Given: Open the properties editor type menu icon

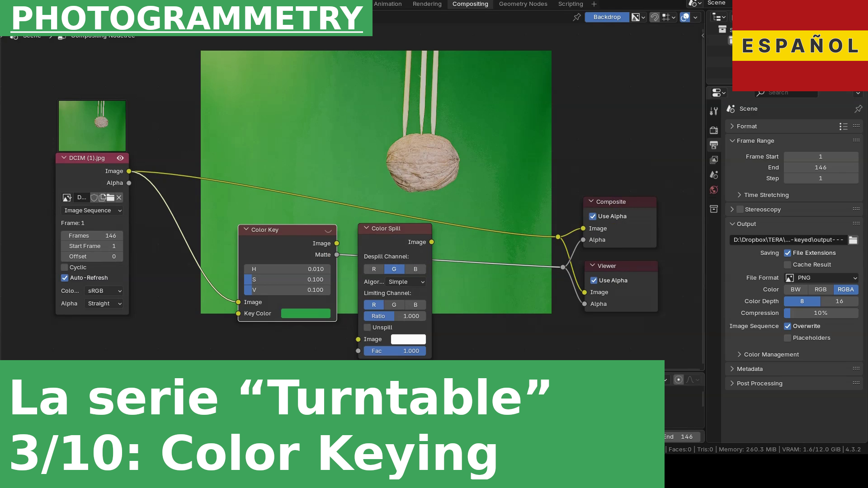Looking at the screenshot, I should pyautogui.click(x=718, y=93).
